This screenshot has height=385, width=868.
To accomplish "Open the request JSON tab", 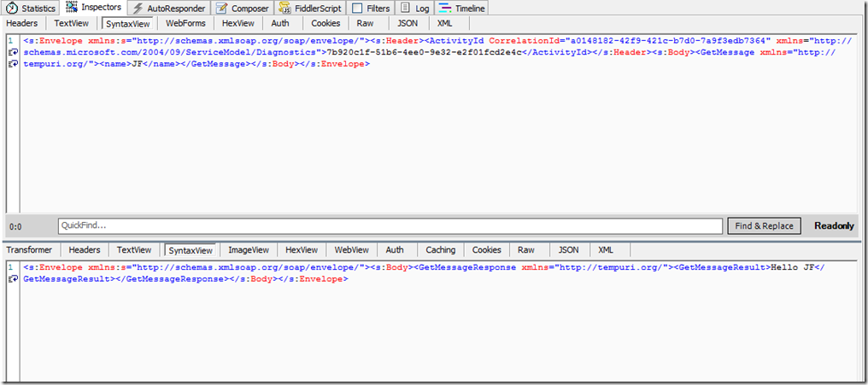I will point(408,23).
